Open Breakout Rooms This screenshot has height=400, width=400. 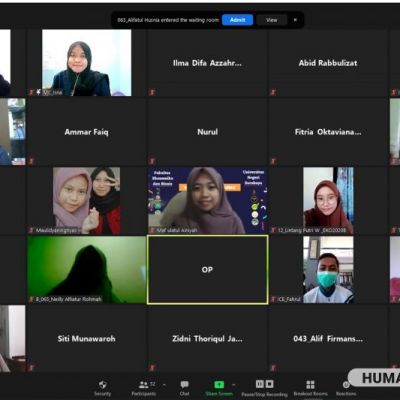(x=310, y=388)
